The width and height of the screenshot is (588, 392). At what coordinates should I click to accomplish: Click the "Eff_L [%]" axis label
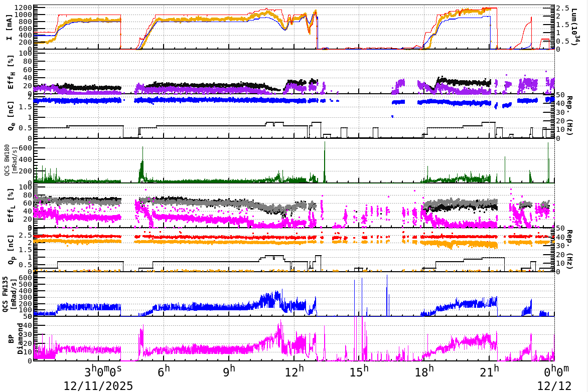pos(11,206)
